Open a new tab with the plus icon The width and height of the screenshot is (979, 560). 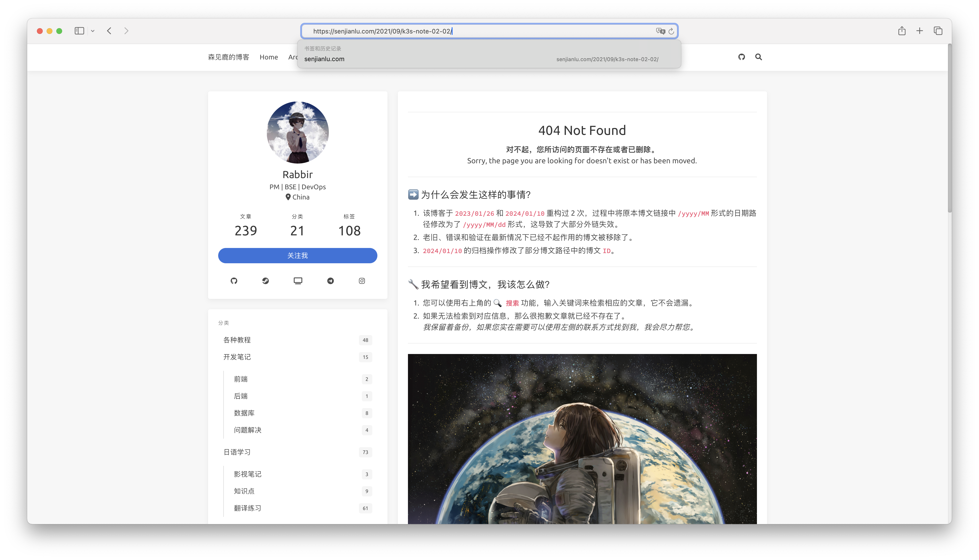[x=919, y=31]
